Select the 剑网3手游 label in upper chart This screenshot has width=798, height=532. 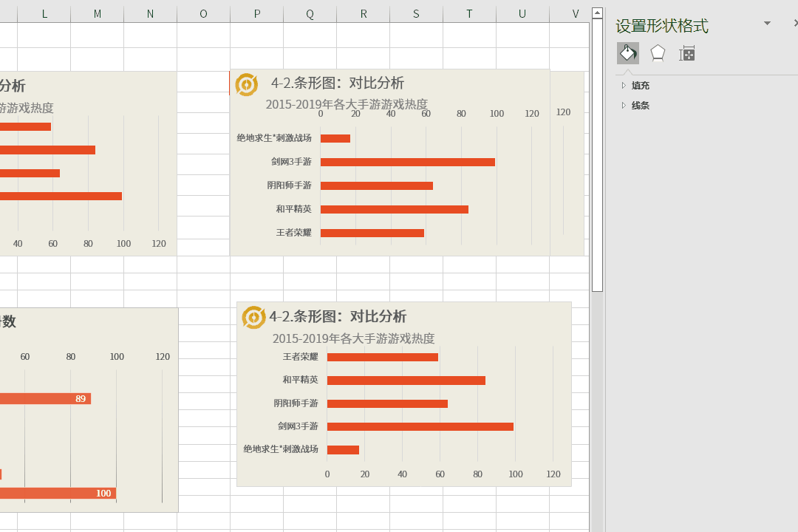(x=291, y=162)
